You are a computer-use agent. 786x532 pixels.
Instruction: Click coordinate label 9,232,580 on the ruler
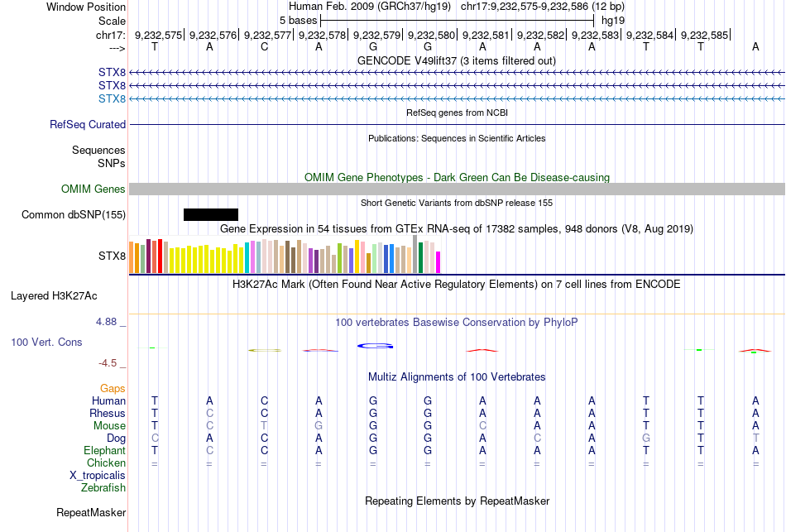tap(431, 35)
